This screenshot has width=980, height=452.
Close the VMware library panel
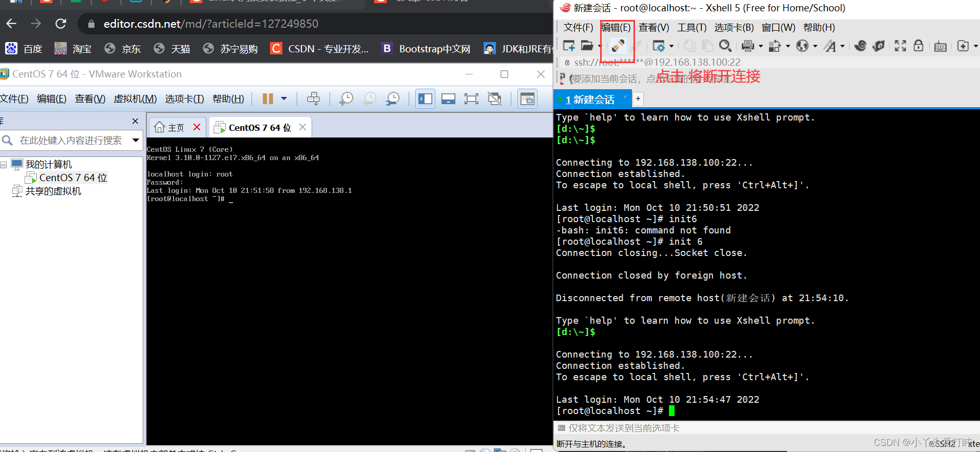pos(135,121)
